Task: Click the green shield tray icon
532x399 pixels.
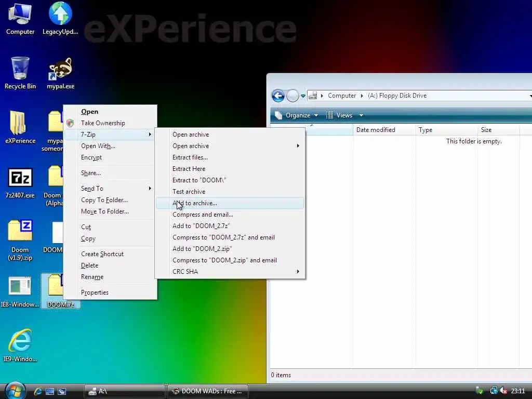Action: tap(480, 391)
